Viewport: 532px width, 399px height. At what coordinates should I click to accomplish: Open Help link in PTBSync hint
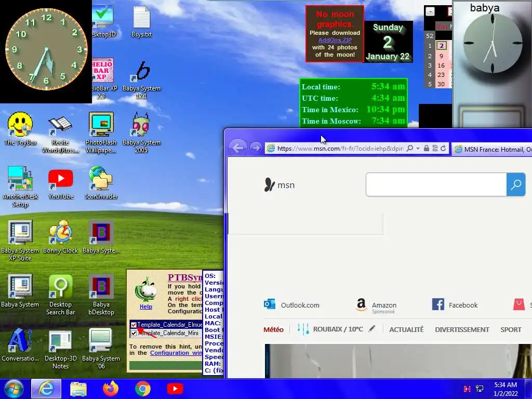click(146, 307)
